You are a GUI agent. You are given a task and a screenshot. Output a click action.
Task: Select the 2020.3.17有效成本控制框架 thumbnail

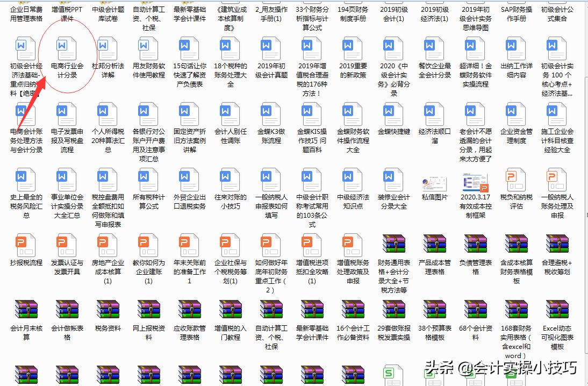click(475, 182)
